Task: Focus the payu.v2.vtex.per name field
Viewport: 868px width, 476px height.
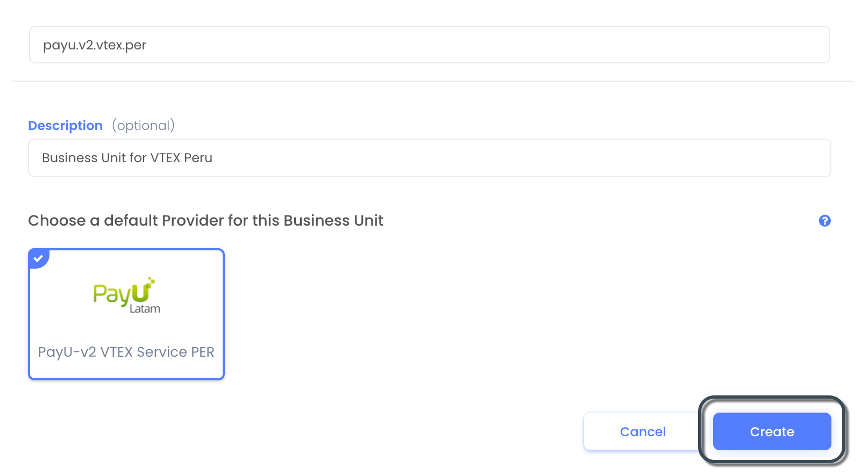Action: [429, 45]
